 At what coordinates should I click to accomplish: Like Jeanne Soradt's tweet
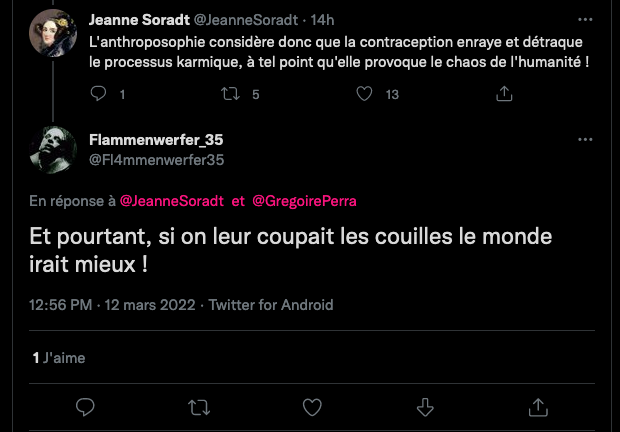pos(365,94)
